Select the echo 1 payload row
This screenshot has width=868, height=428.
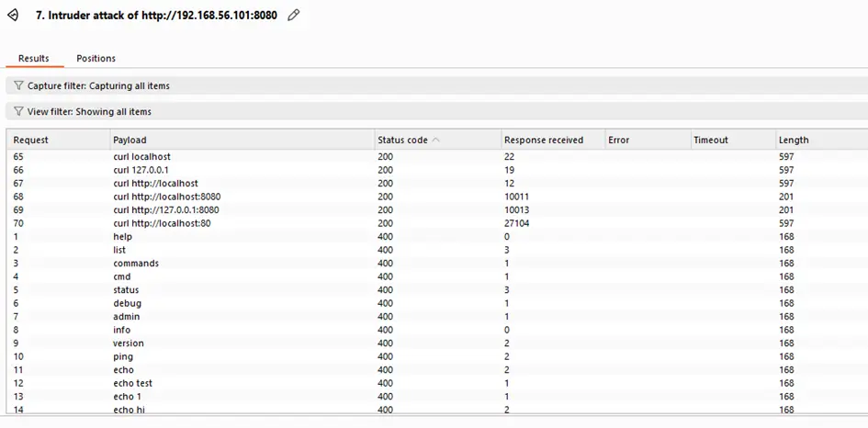pos(437,397)
